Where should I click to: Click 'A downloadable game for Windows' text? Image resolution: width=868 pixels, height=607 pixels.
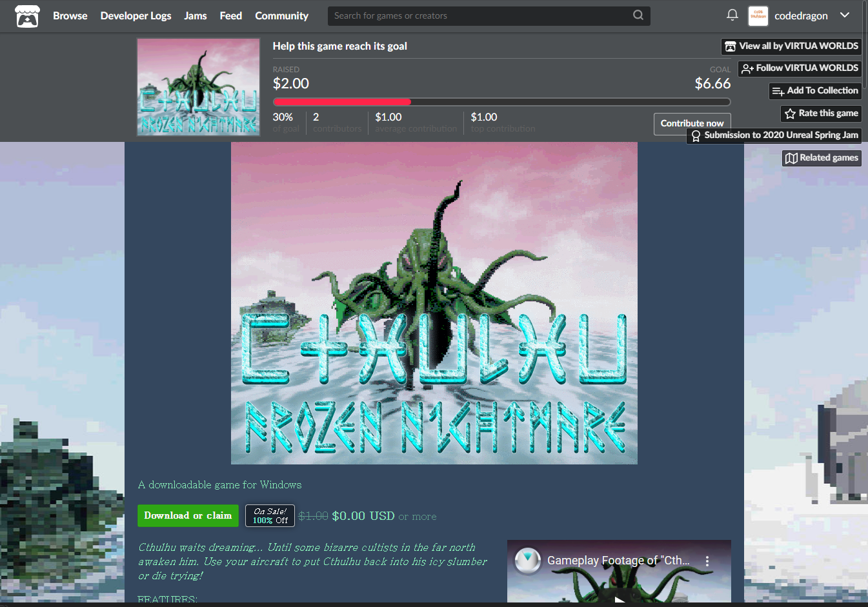[220, 484]
